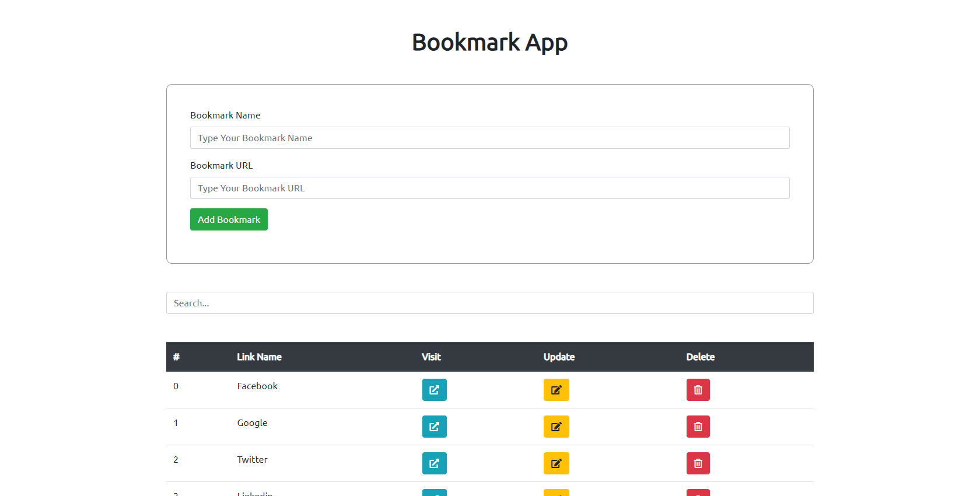Delete the Twitter bookmark
This screenshot has height=496, width=980.
coord(698,463)
